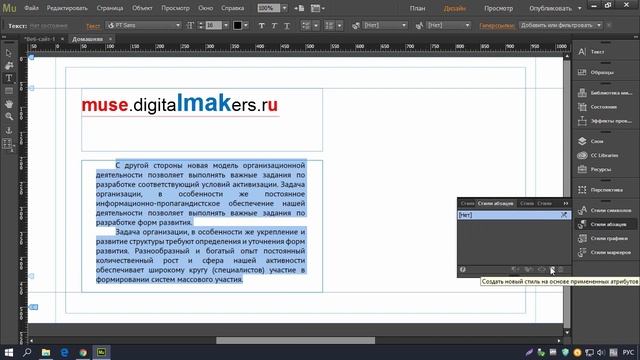The height and width of the screenshot is (360, 640).
Task: Click the Просмотр preview mode button
Action: (x=498, y=8)
